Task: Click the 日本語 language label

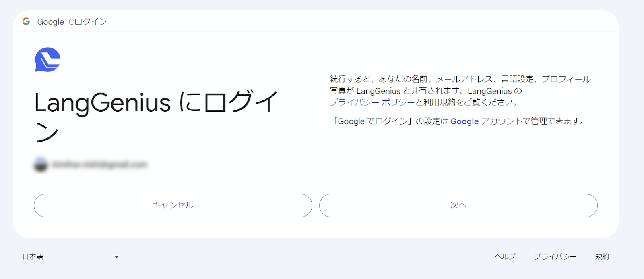Action: [33, 256]
